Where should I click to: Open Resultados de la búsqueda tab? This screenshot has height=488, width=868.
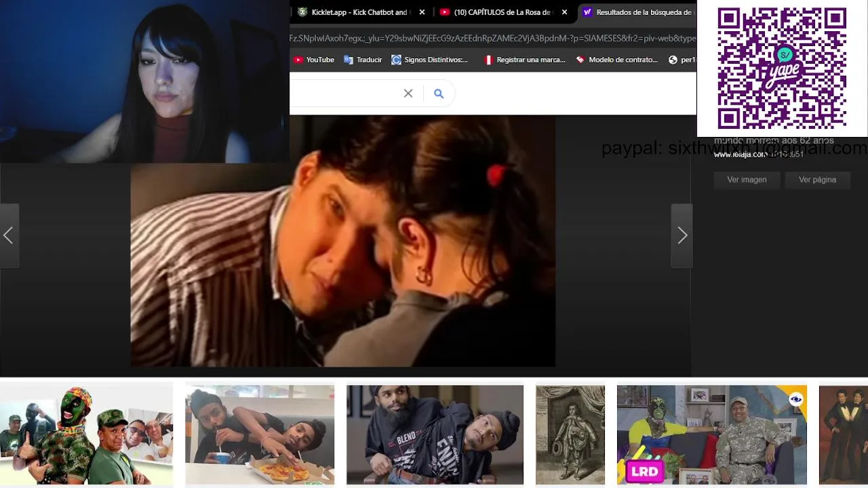tap(637, 12)
